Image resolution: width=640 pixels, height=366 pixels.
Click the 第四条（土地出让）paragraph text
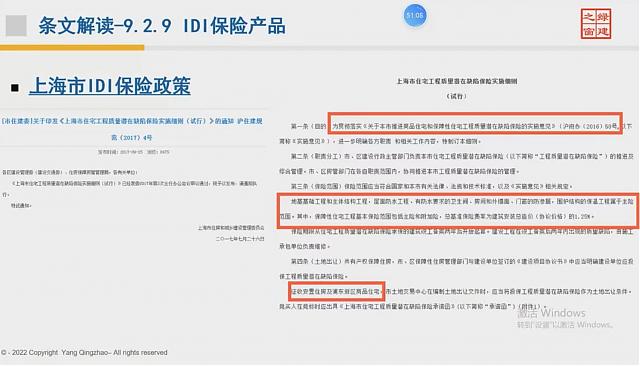pyautogui.click(x=456, y=268)
